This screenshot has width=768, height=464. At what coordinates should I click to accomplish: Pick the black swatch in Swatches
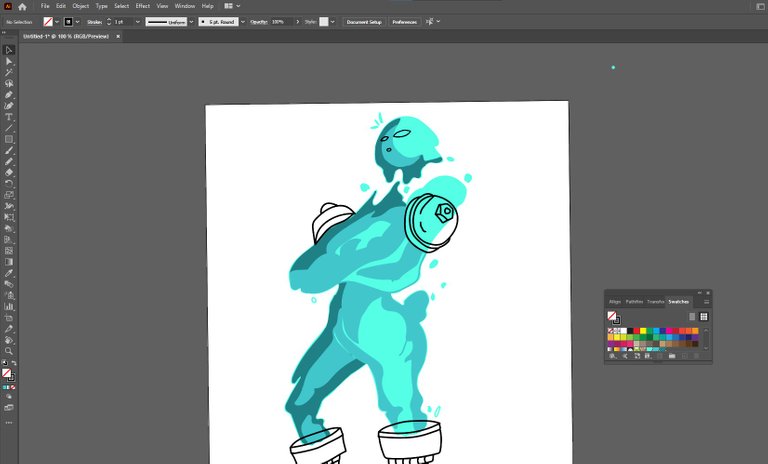(x=630, y=331)
